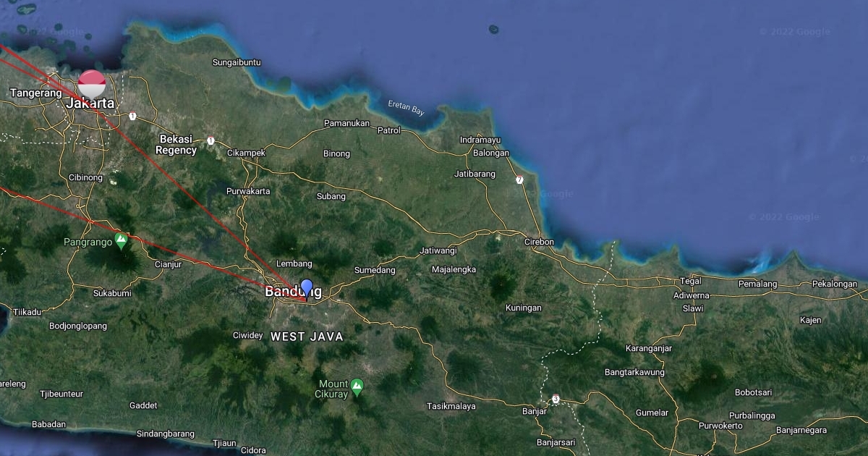The width and height of the screenshot is (868, 456).
Task: Click the Tjiaun town label
Action: (224, 442)
